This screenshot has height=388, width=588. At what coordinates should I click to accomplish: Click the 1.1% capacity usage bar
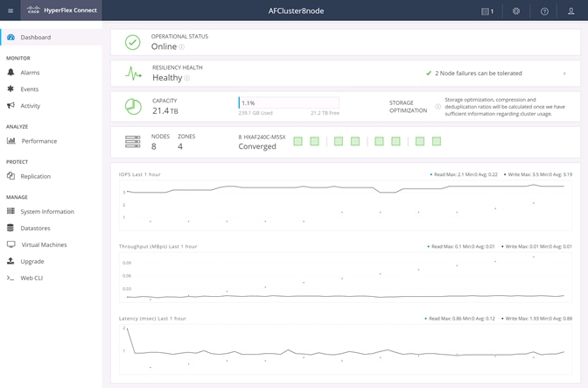(x=289, y=102)
